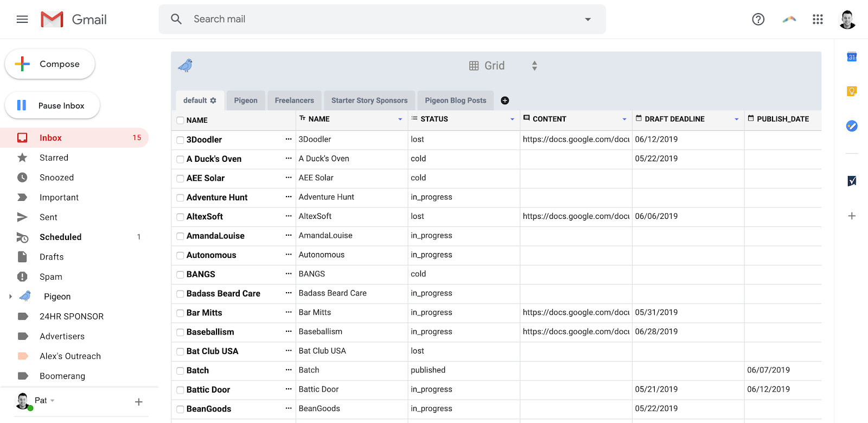Open Google Tasks side panel icon
This screenshot has width=868, height=423.
pyautogui.click(x=852, y=126)
